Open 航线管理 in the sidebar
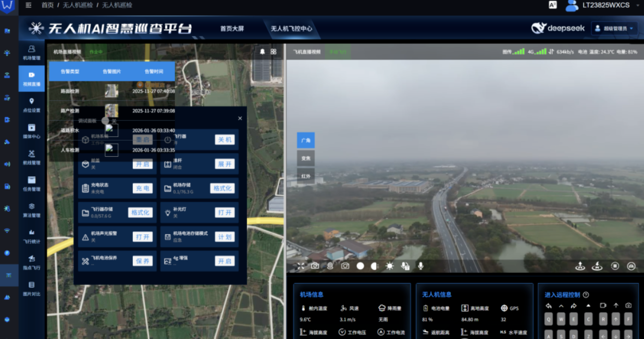 coord(31,157)
